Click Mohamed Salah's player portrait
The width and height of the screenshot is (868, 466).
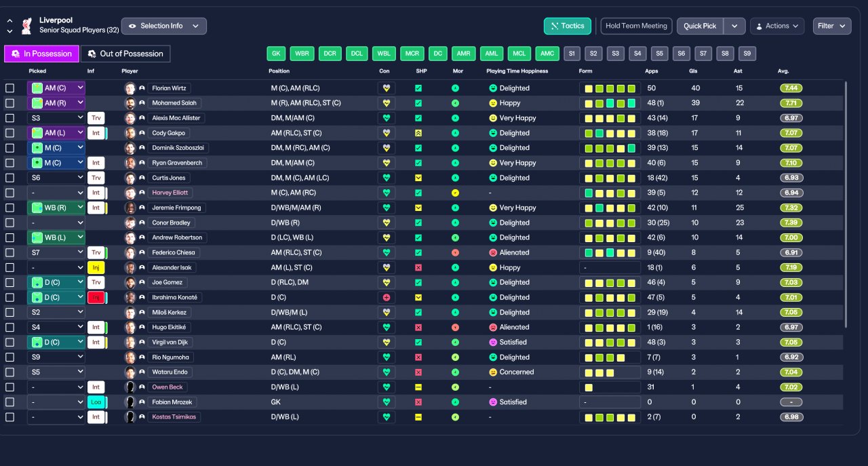(x=130, y=103)
